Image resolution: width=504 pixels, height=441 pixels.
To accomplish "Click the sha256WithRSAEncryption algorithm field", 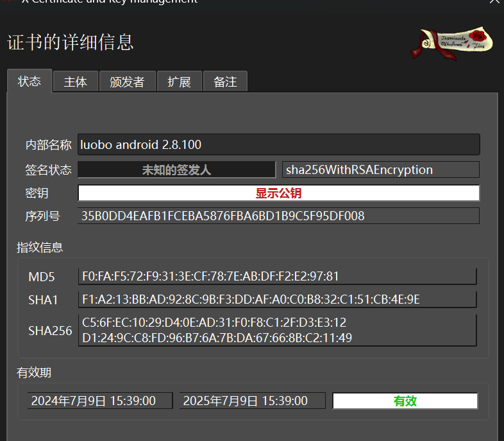I will coord(380,170).
